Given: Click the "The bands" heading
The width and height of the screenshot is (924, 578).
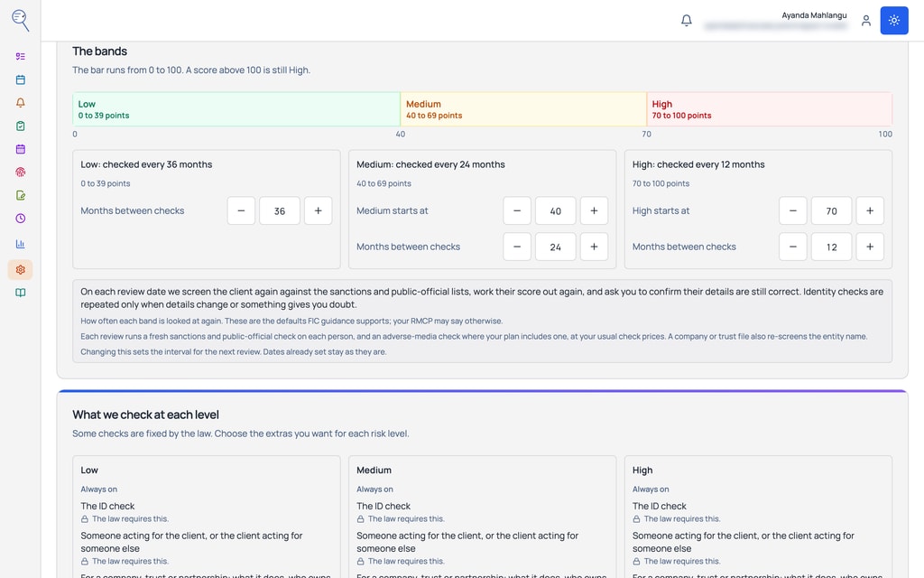Looking at the screenshot, I should [x=99, y=51].
